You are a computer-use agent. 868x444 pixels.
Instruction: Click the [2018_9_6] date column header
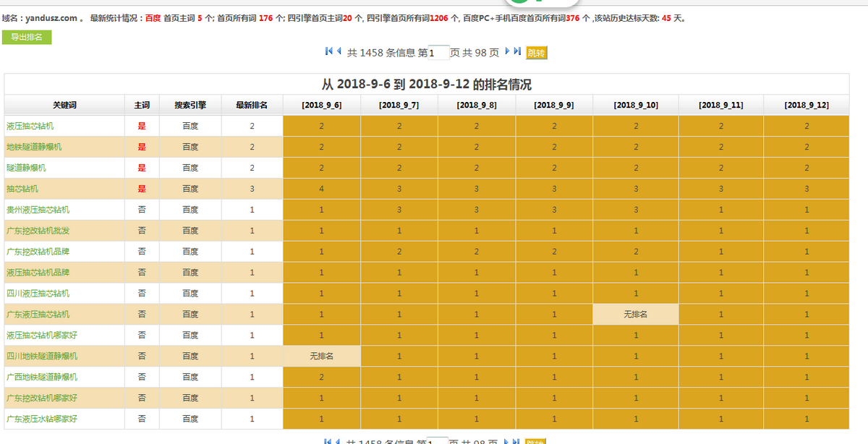[x=321, y=106]
